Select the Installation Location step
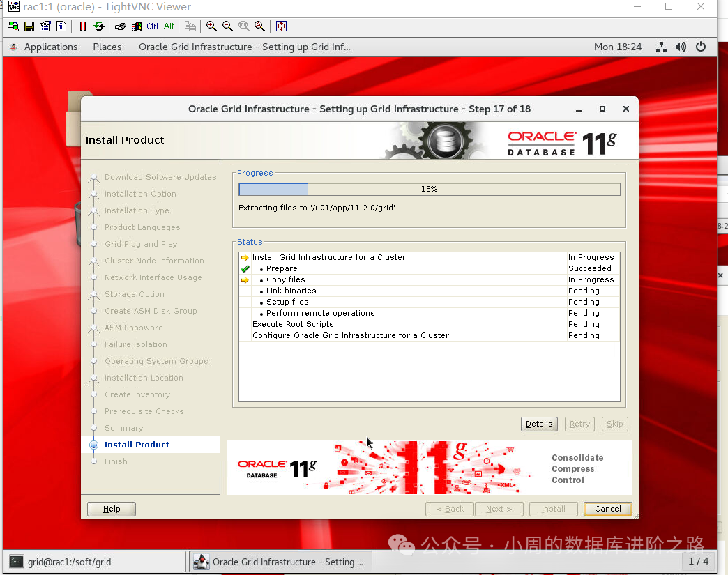This screenshot has width=728, height=575. 144,378
